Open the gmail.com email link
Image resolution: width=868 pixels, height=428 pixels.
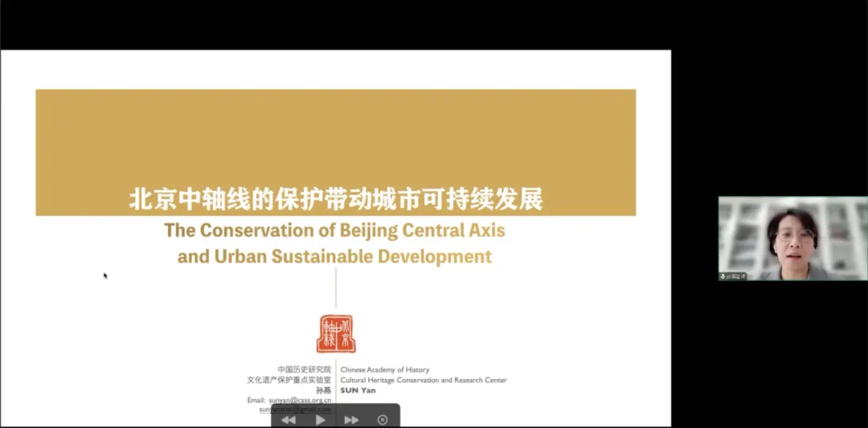pos(295,410)
